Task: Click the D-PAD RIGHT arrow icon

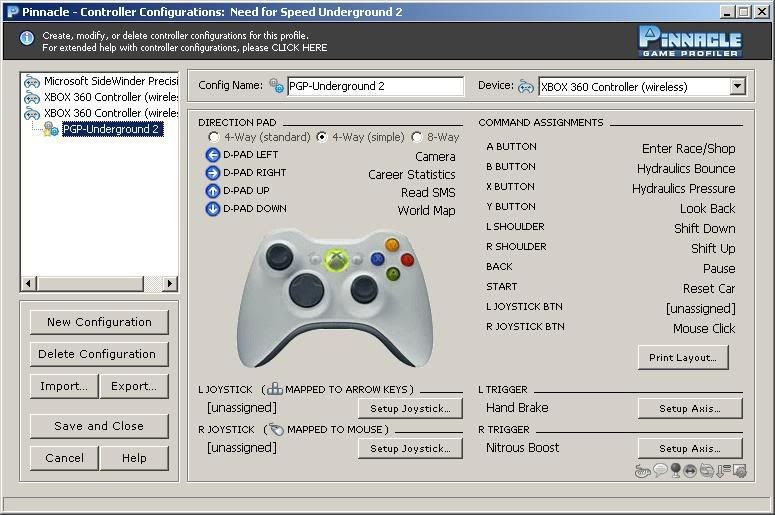Action: (213, 173)
